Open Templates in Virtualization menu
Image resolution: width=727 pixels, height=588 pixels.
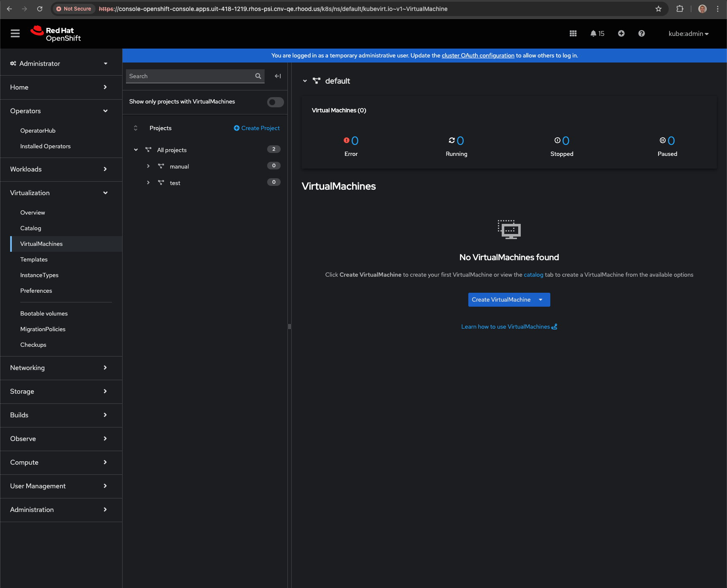[34, 259]
